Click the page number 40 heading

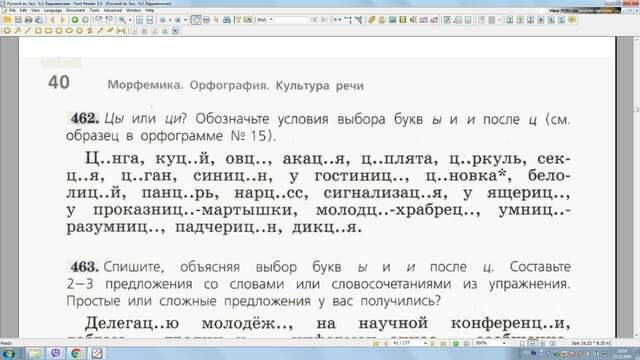59,82
